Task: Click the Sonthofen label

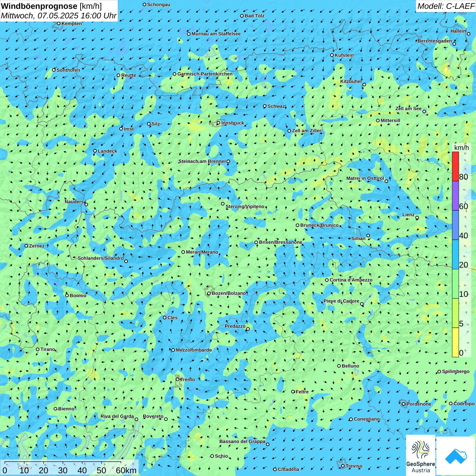Action: 68,70
